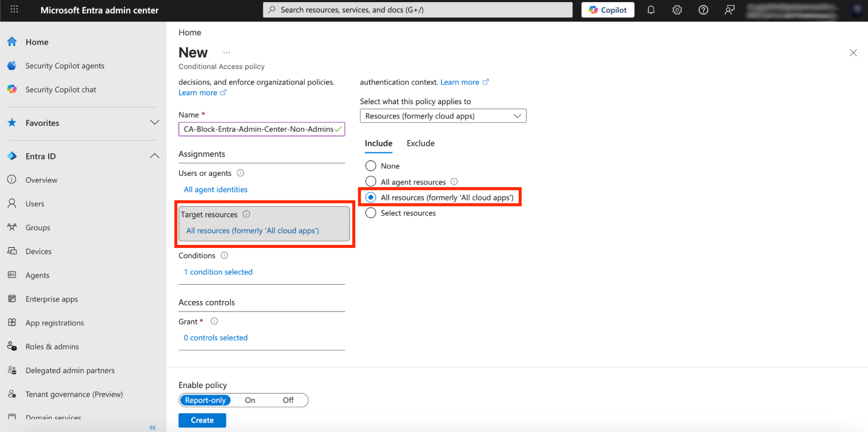Open the 1 condition selected link
Viewport: 868px width, 432px height.
[x=218, y=272]
